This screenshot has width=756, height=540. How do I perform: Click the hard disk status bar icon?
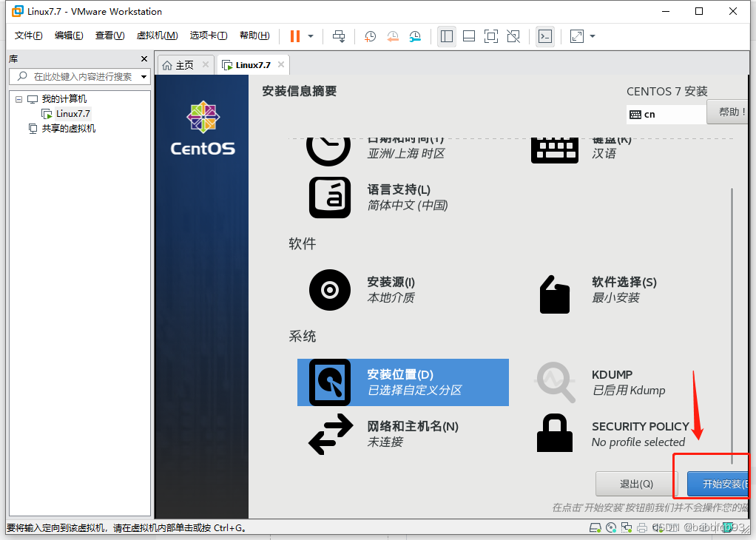click(x=596, y=527)
